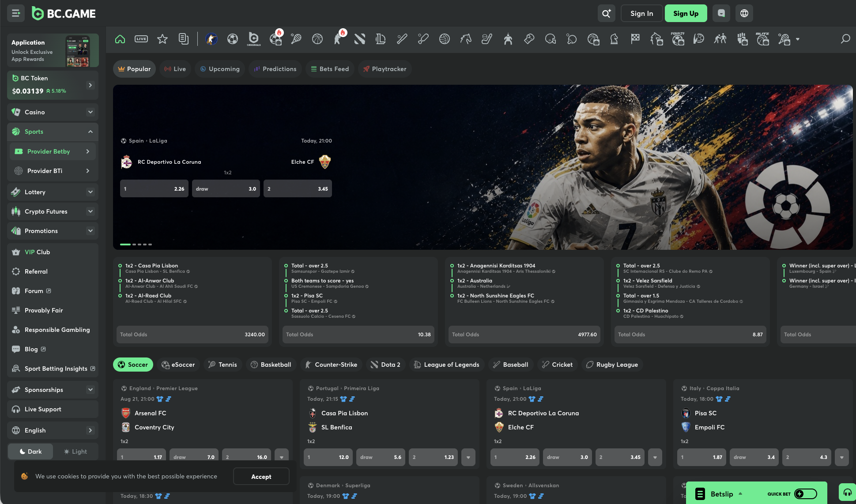The image size is (856, 504).
Task: Go to the sportsbook home icon
Action: point(120,39)
